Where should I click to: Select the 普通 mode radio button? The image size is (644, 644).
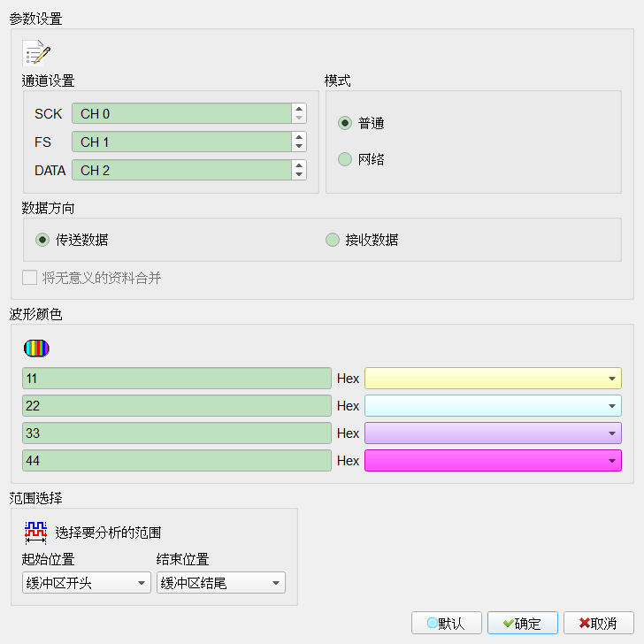point(345,123)
